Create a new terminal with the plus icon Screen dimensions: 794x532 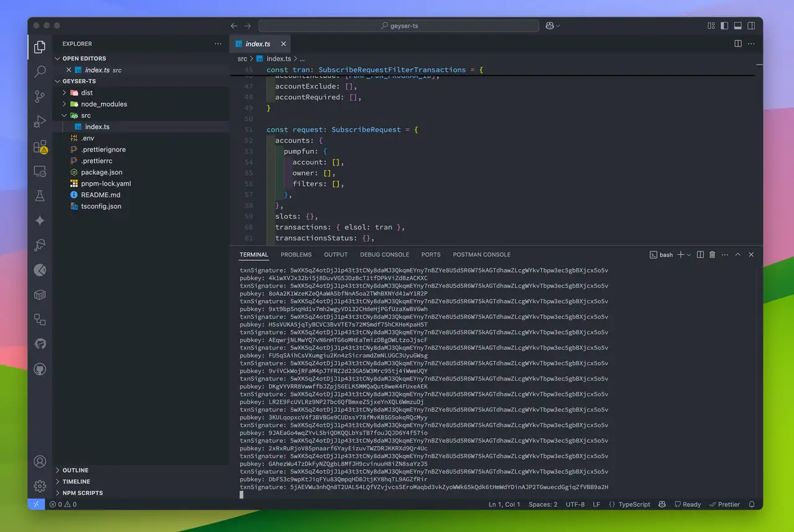[x=680, y=254]
